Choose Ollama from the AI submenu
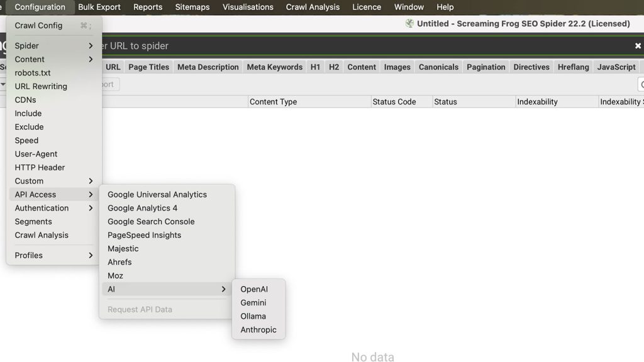The image size is (644, 362). click(x=258, y=317)
